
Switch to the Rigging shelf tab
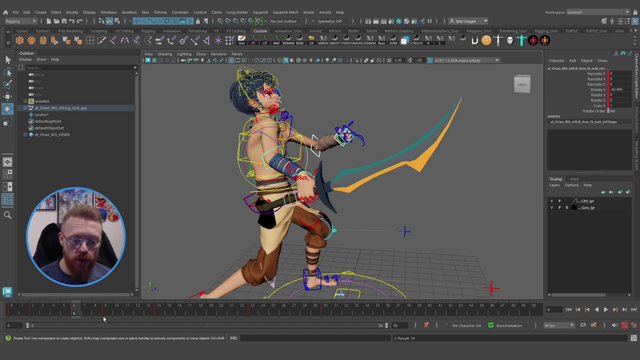[148, 31]
